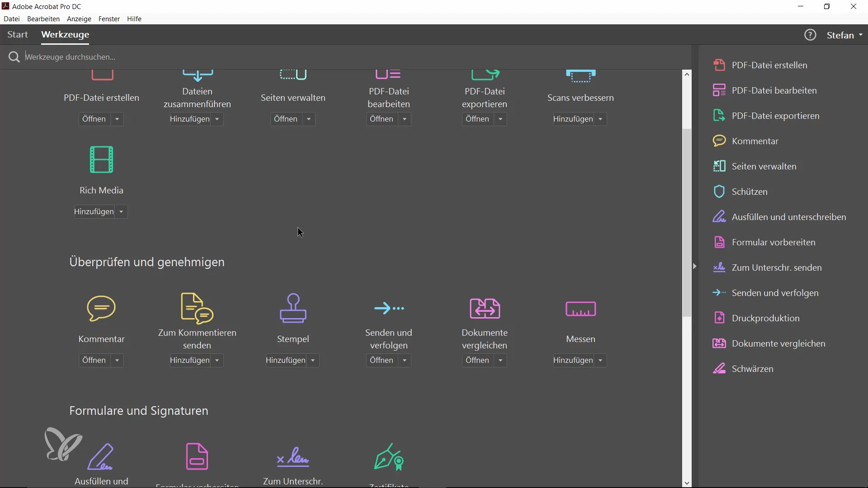Click Dokumente vergleichen icon in sidebar
The image size is (868, 488).
[719, 343]
